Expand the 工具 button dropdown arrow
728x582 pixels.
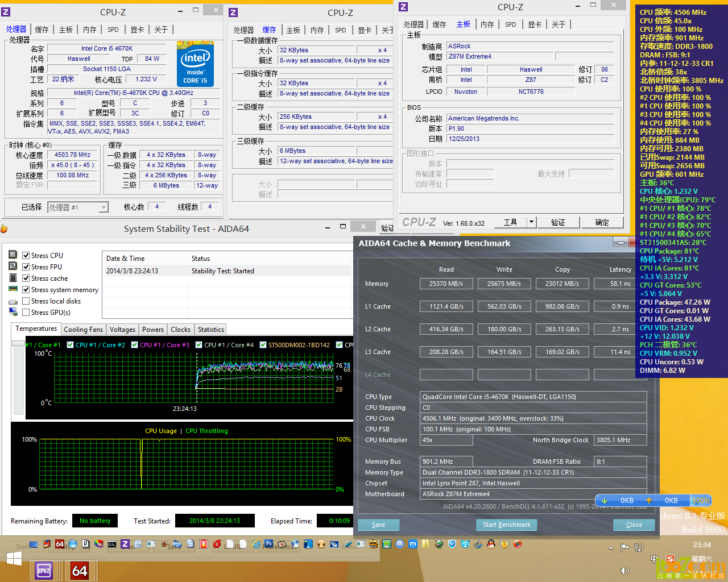(x=531, y=222)
